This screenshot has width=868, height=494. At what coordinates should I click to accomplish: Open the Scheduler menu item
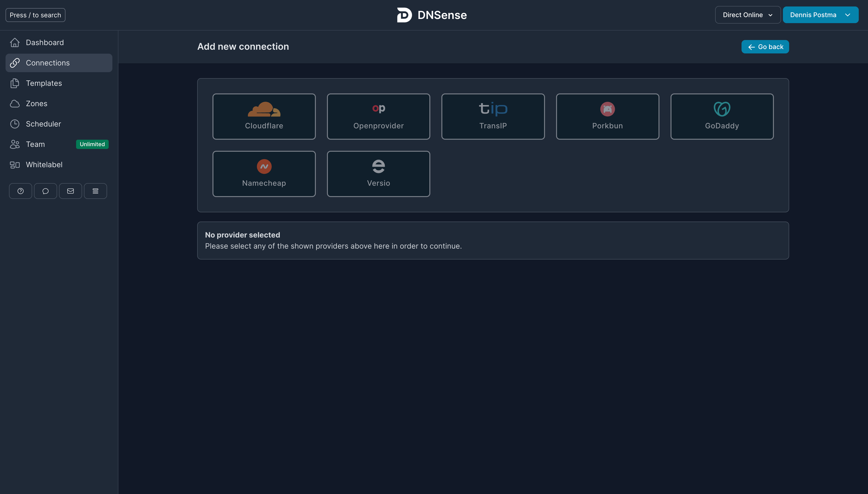point(59,124)
